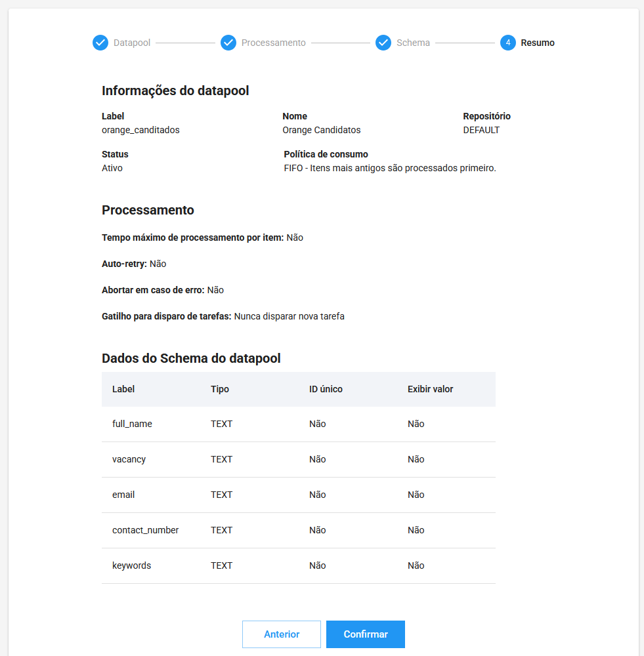644x656 pixels.
Task: Click the Processamento step checkmark icon
Action: point(228,43)
